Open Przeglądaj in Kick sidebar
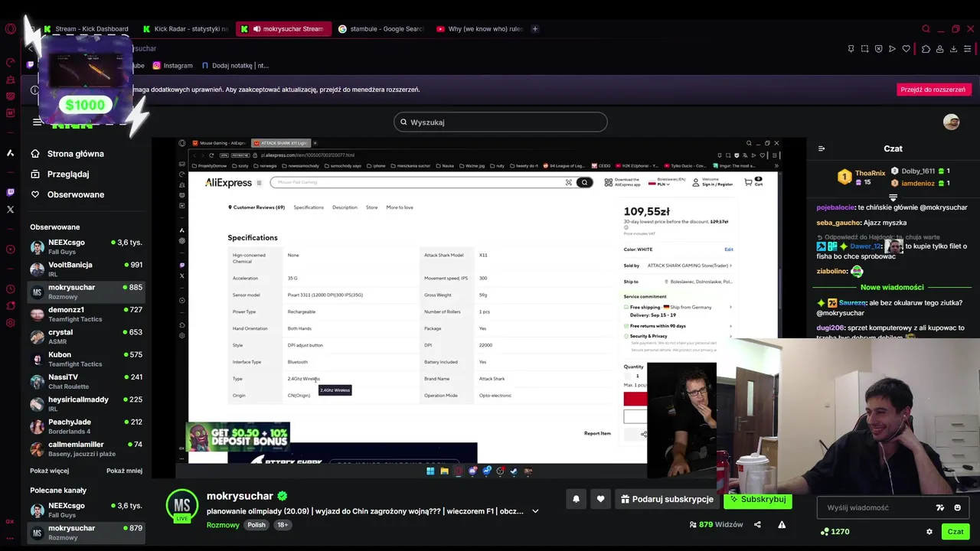 point(68,174)
